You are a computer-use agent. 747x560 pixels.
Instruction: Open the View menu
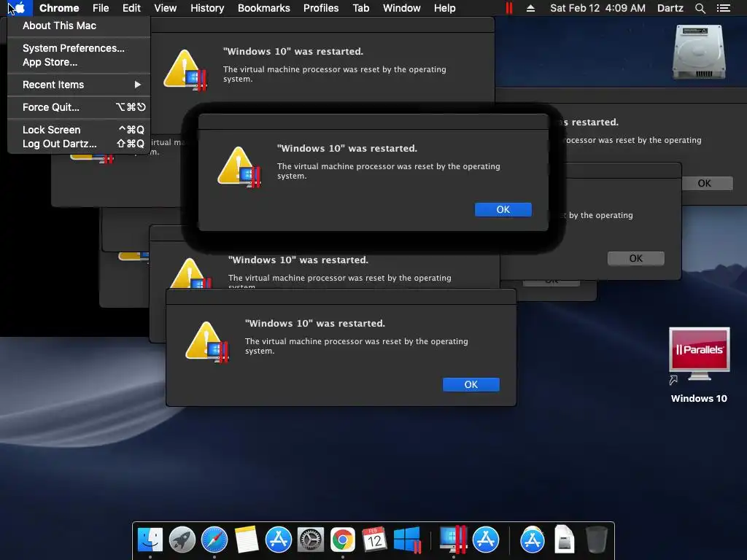[166, 8]
